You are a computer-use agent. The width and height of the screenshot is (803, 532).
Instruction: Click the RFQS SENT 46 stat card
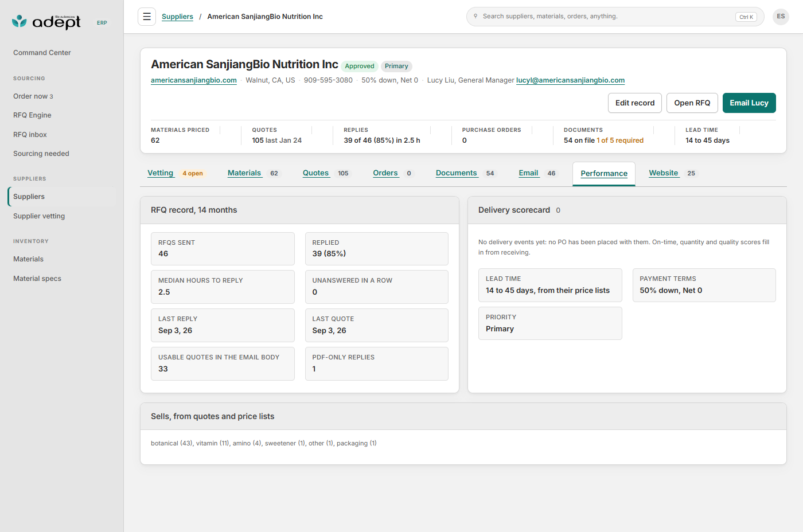click(223, 249)
